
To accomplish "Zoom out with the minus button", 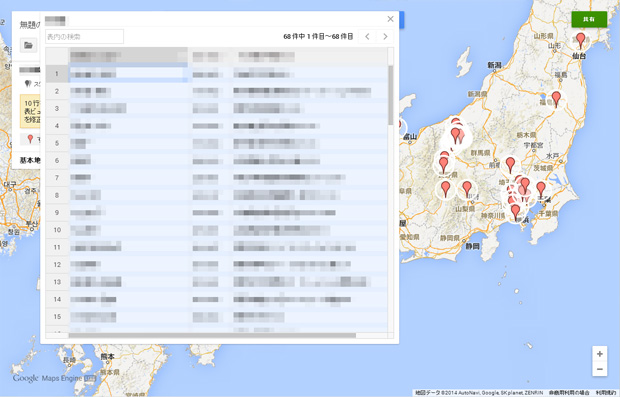I will [599, 369].
